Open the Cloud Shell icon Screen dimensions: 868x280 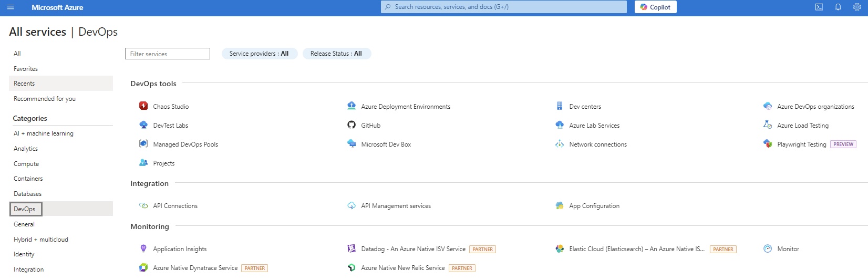[819, 7]
